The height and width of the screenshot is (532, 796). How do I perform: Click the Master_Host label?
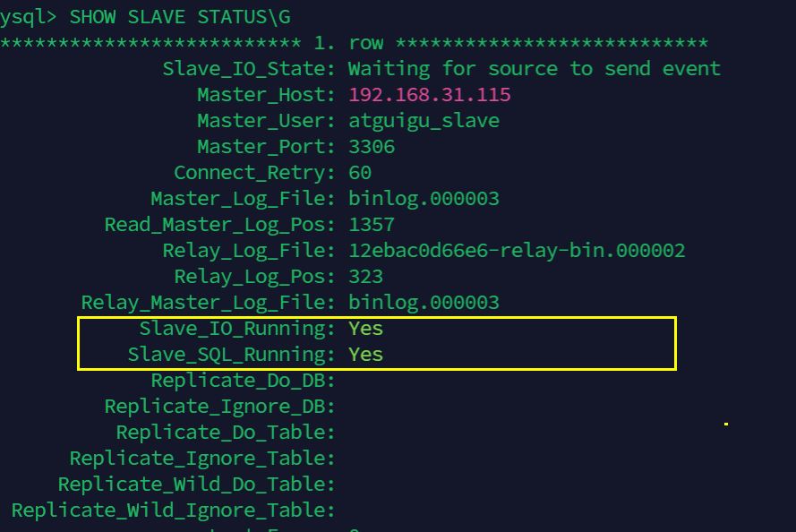point(266,95)
